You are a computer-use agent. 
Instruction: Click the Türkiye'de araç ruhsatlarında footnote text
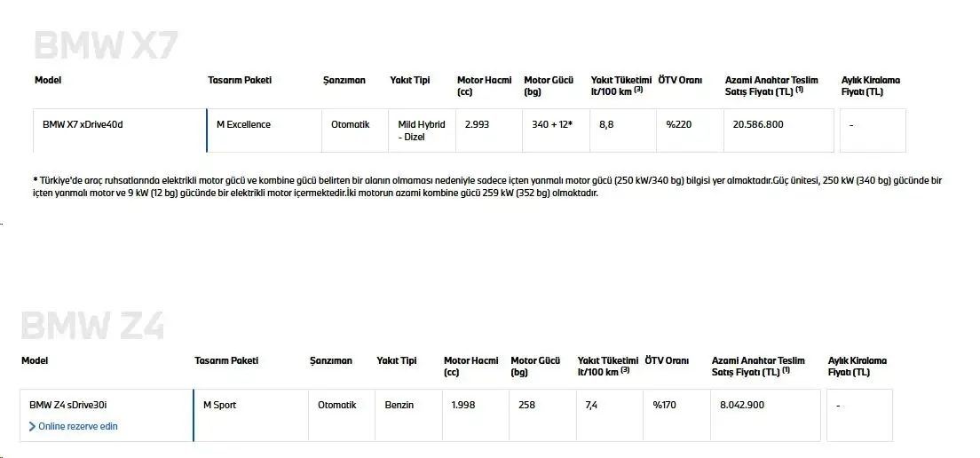pyautogui.click(x=487, y=186)
